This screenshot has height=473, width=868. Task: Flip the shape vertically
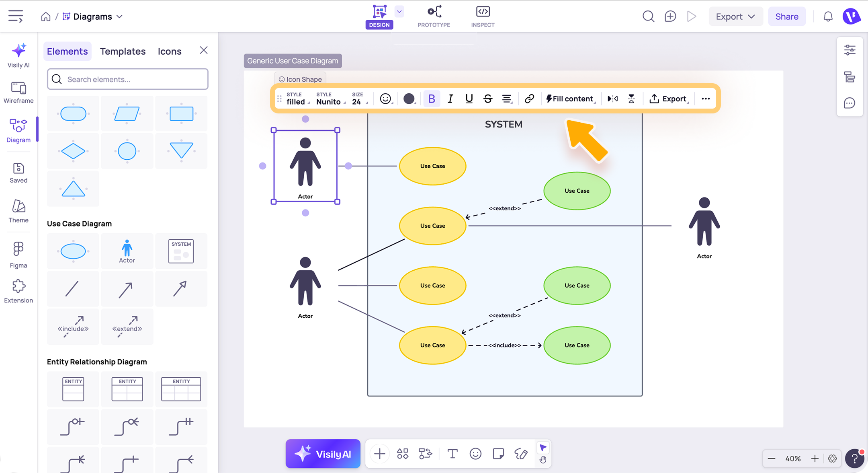pos(631,99)
